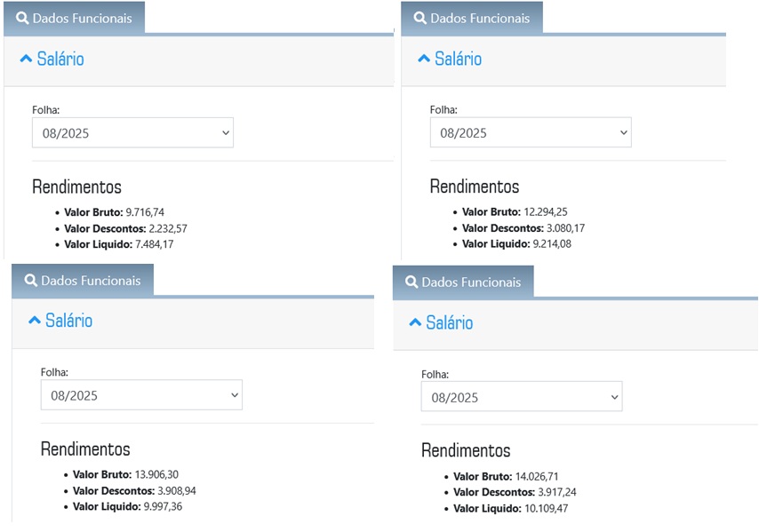
Task: Click Salário chevron icon above Valor Bruto 13.906,30
Action: (x=35, y=320)
